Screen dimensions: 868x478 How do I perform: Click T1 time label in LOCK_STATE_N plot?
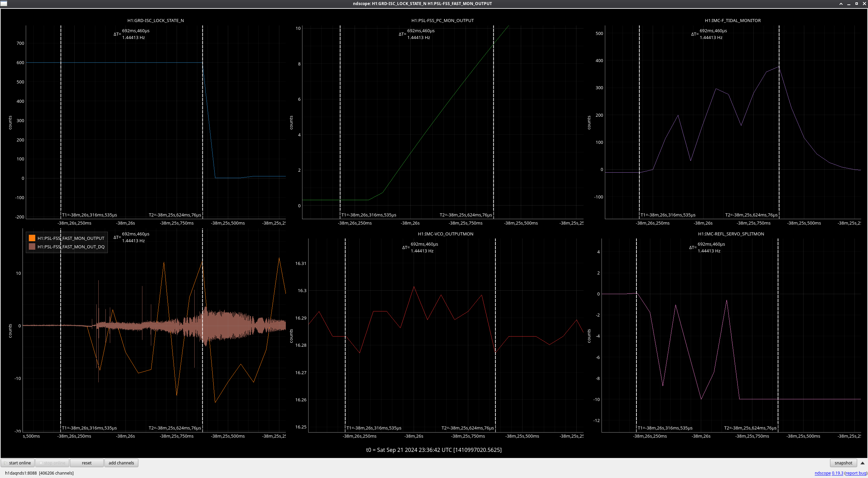tap(90, 215)
